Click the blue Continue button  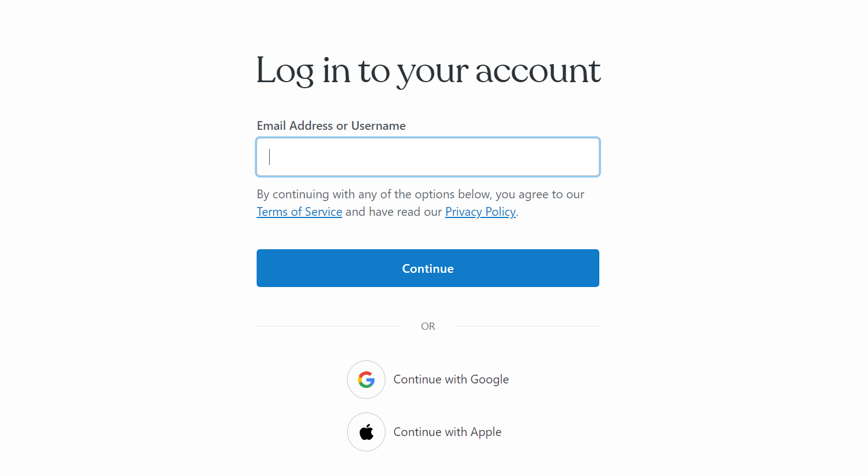[x=428, y=268]
